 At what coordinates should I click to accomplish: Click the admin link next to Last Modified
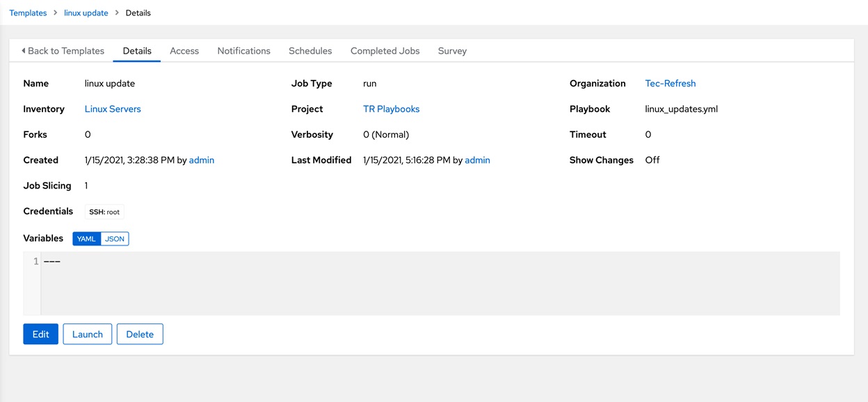(x=477, y=160)
